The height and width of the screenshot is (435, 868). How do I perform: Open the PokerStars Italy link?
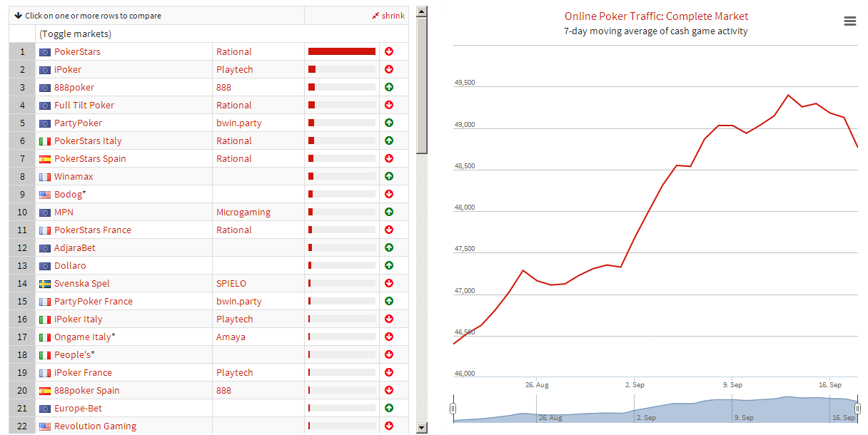[88, 140]
